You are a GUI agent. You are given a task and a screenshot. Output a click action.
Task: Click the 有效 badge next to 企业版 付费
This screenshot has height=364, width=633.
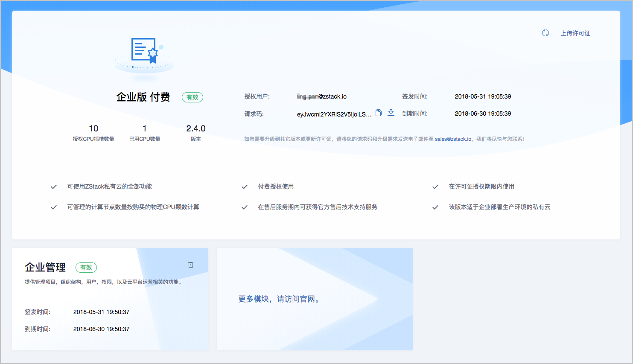pos(193,97)
